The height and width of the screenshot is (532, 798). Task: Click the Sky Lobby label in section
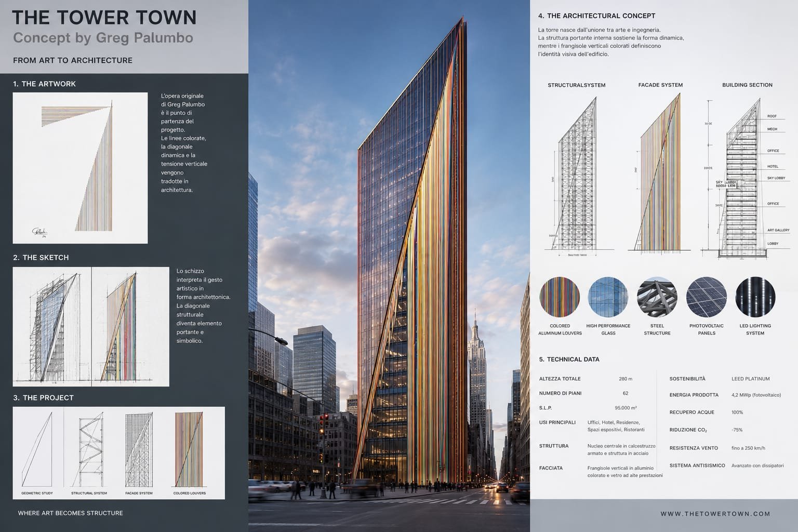click(x=776, y=178)
